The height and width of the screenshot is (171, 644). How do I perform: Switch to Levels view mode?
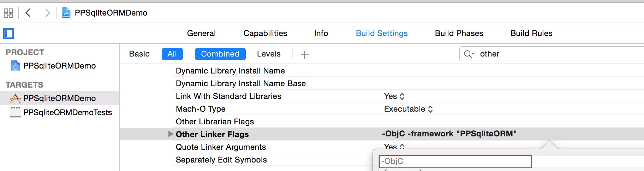[269, 54]
